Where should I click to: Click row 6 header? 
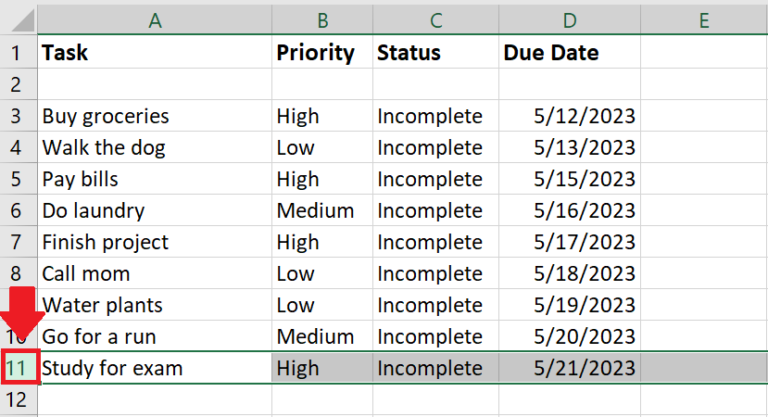click(17, 211)
